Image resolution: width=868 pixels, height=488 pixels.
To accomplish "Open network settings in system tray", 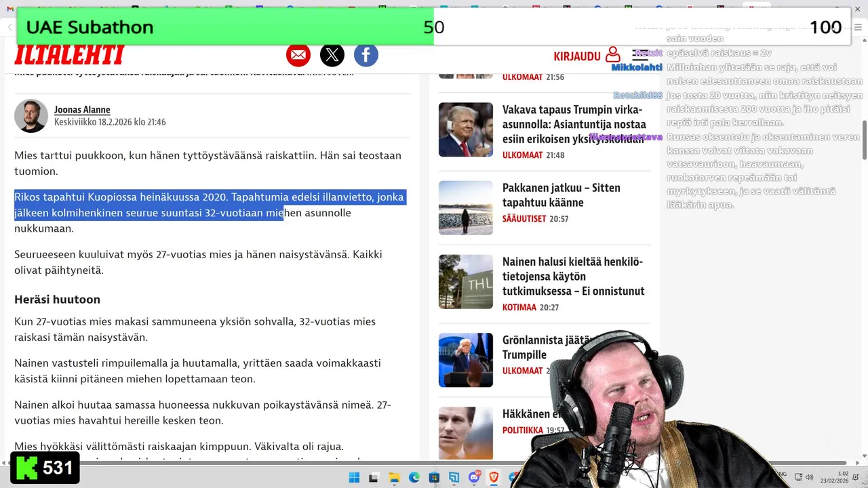I will [798, 478].
